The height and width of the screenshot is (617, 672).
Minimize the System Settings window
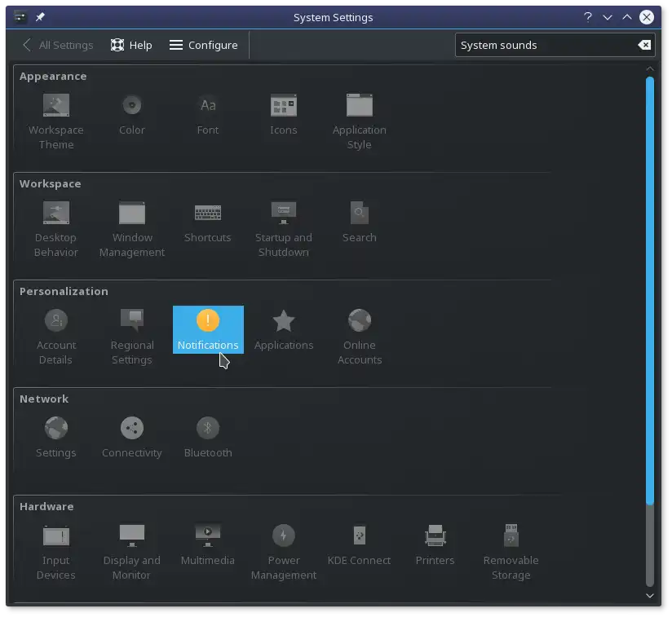click(608, 17)
